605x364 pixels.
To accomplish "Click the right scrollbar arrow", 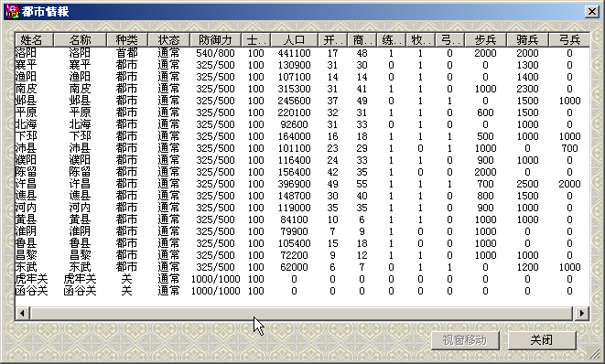I will [582, 313].
